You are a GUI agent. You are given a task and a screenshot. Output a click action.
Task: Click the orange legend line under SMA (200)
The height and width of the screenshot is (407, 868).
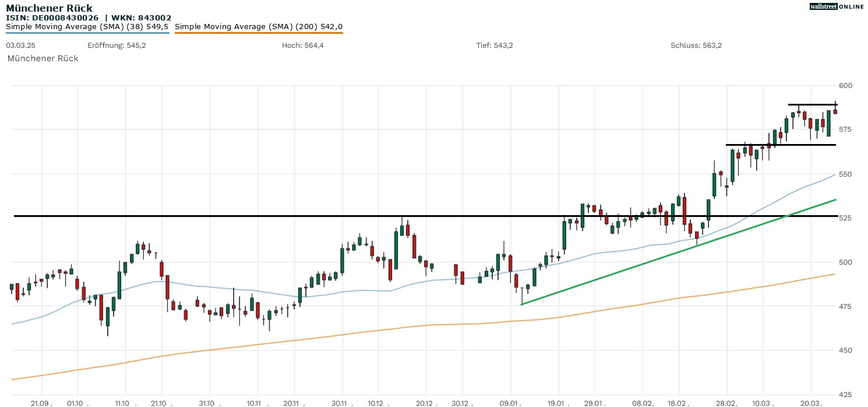point(259,33)
